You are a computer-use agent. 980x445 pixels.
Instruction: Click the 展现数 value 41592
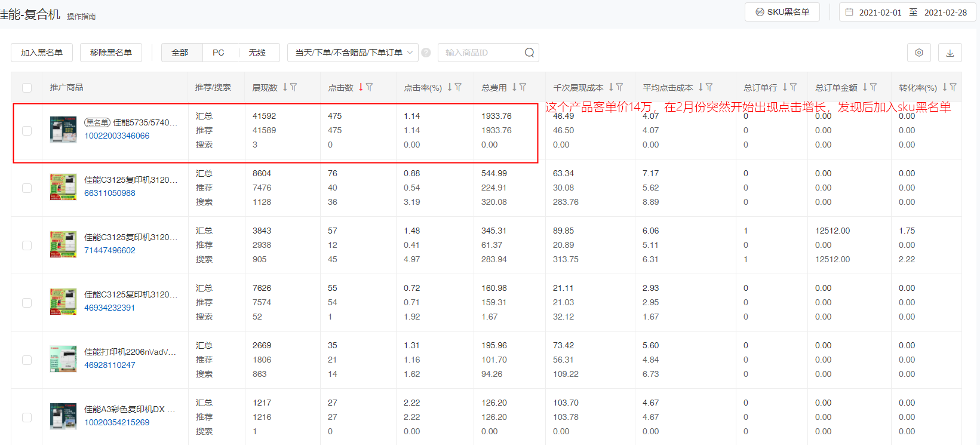[x=264, y=116]
